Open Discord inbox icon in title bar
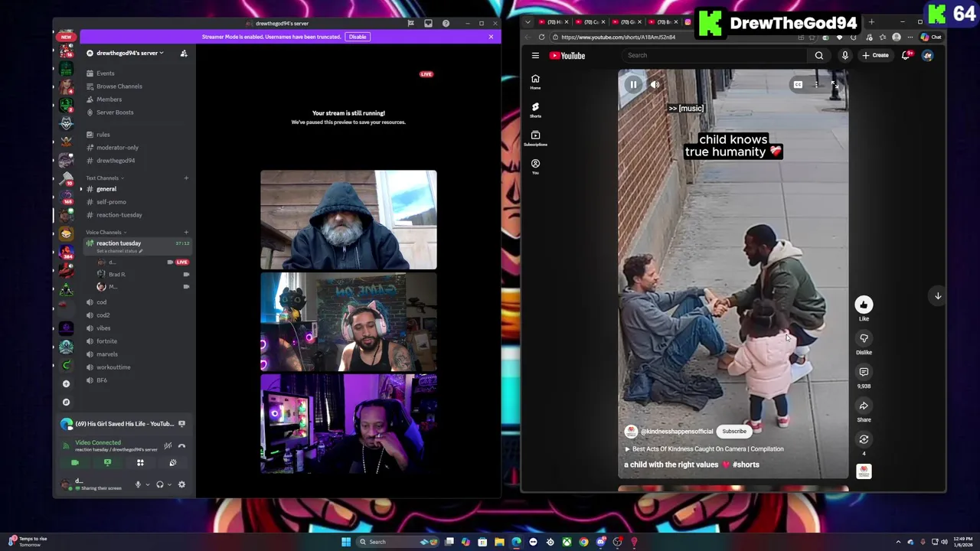The image size is (980, 551). click(428, 24)
